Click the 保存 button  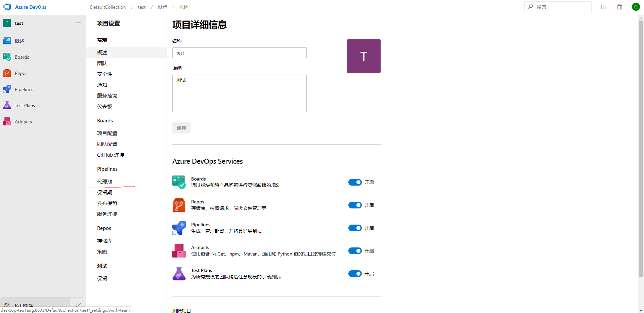[181, 128]
